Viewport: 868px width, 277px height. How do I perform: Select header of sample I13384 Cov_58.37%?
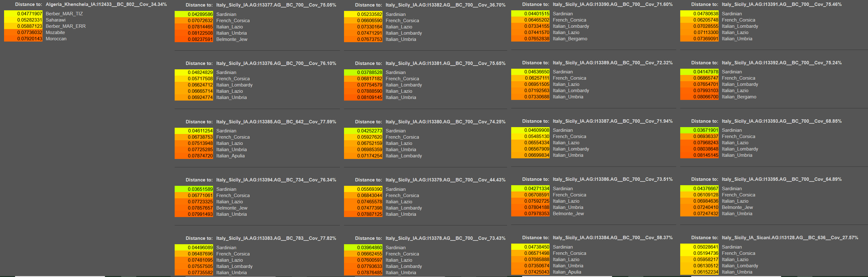613,238
